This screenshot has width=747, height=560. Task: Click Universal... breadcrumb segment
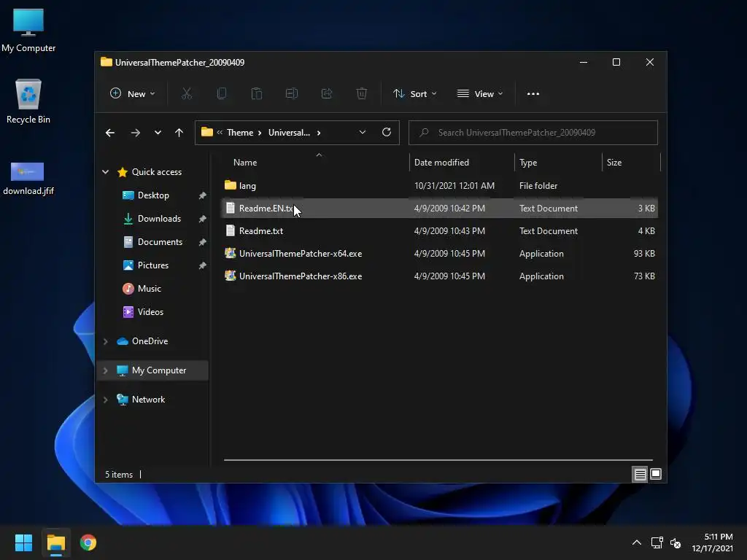(289, 133)
